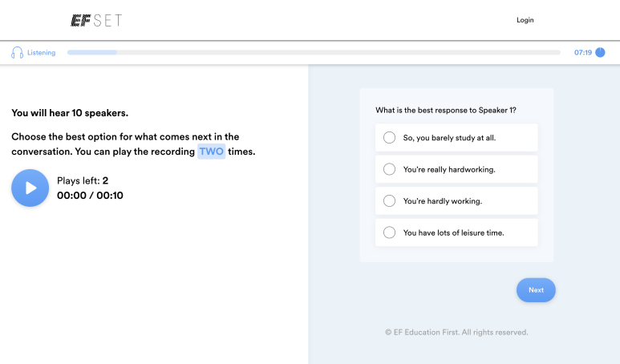Image resolution: width=620 pixels, height=364 pixels.
Task: Click the Listening section label
Action: [41, 53]
